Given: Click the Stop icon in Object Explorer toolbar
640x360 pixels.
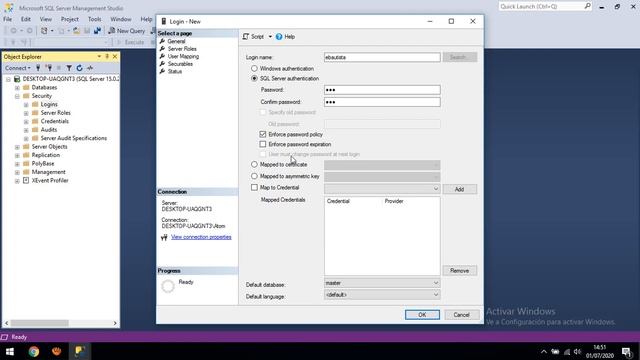Looking at the screenshot, I should coord(59,68).
